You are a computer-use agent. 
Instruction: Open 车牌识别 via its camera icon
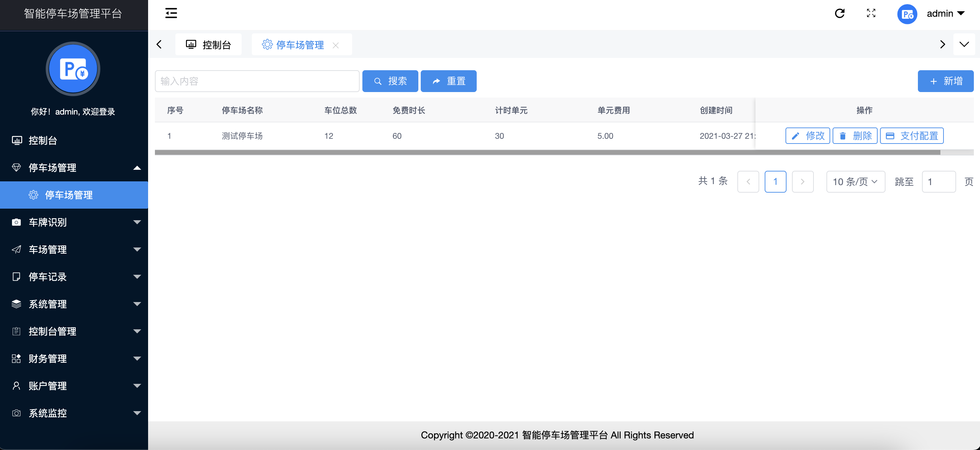coord(16,222)
